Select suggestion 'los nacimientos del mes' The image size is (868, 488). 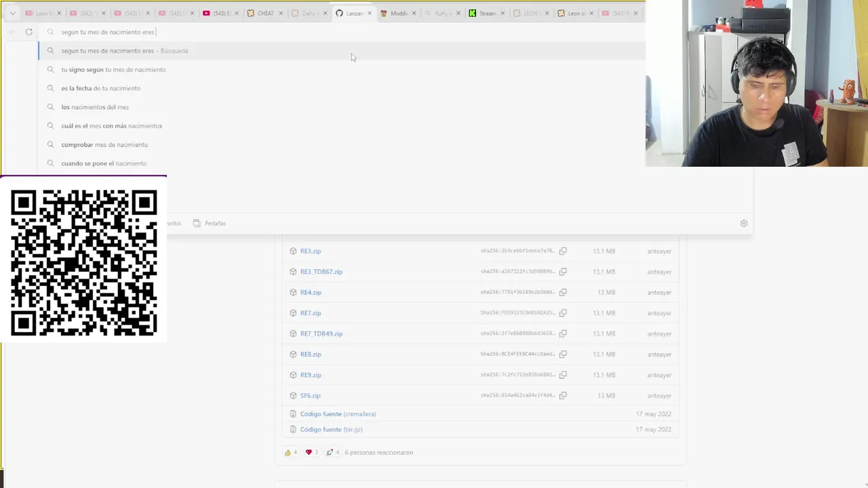pyautogui.click(x=342, y=107)
